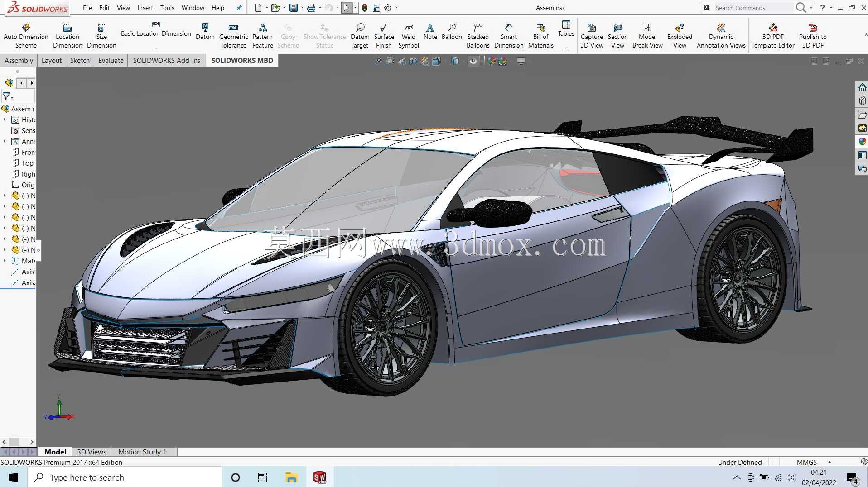The height and width of the screenshot is (487, 868).
Task: Click the Edit Appearance color wheel icon
Action: tap(491, 61)
